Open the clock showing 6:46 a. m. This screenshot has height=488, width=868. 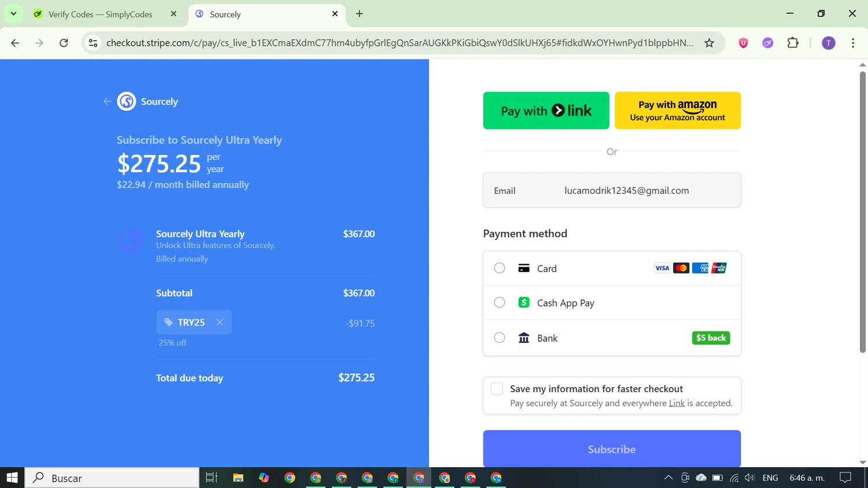807,478
